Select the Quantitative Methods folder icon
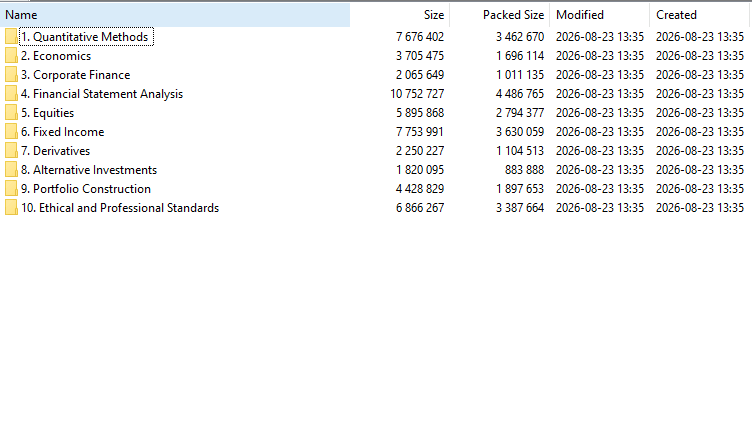The height and width of the screenshot is (434, 752). tap(11, 36)
